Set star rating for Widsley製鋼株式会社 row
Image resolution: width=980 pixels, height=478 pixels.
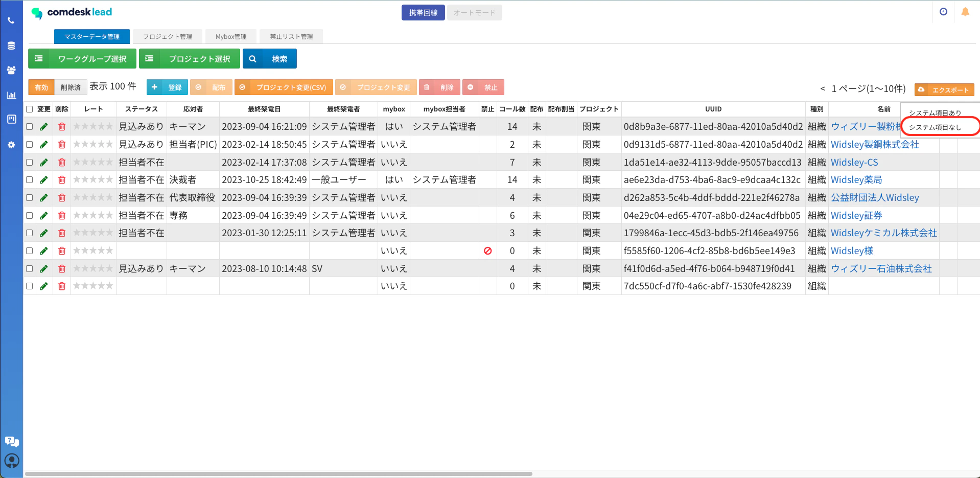(93, 145)
